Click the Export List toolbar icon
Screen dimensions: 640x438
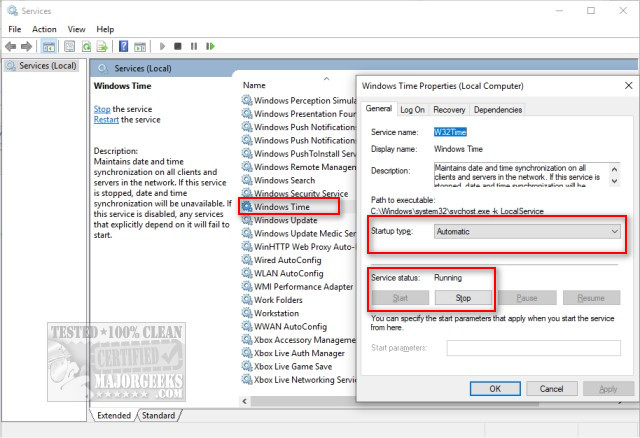pos(102,47)
